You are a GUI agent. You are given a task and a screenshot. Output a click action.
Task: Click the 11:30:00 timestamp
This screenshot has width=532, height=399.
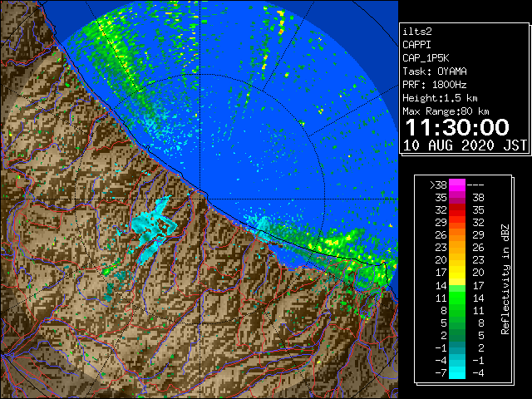[457, 127]
